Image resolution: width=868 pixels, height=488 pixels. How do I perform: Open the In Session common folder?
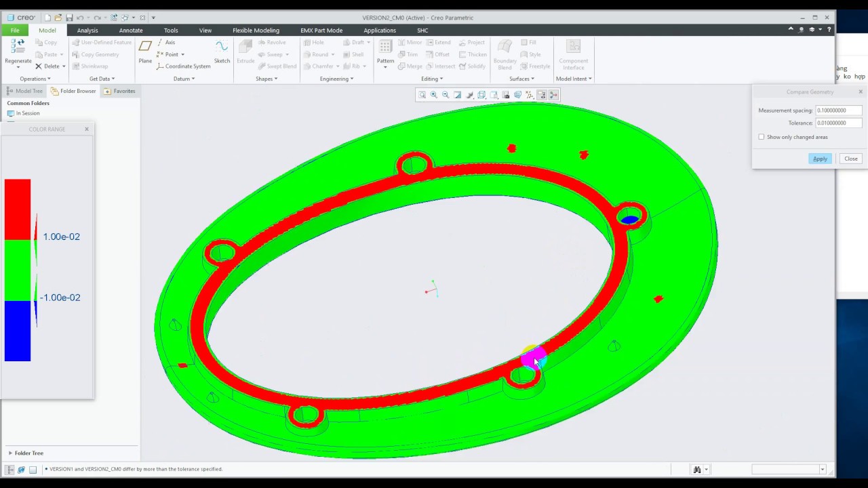pos(23,113)
